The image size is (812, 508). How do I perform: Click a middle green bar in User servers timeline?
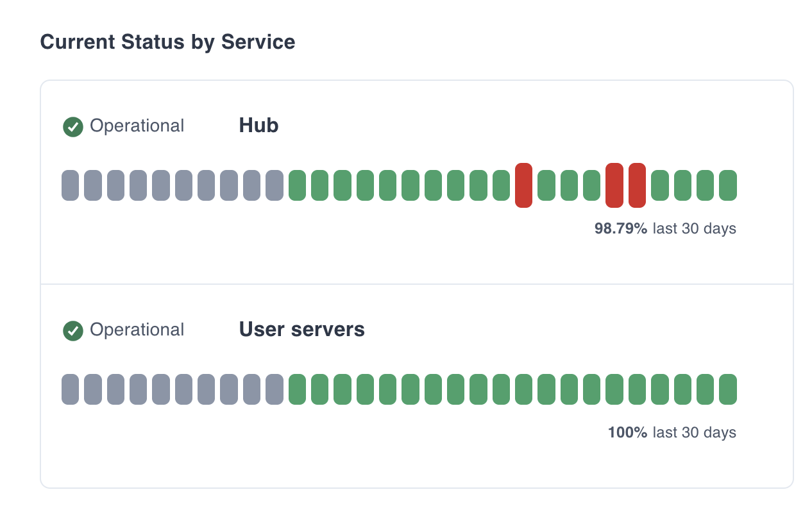(410, 389)
